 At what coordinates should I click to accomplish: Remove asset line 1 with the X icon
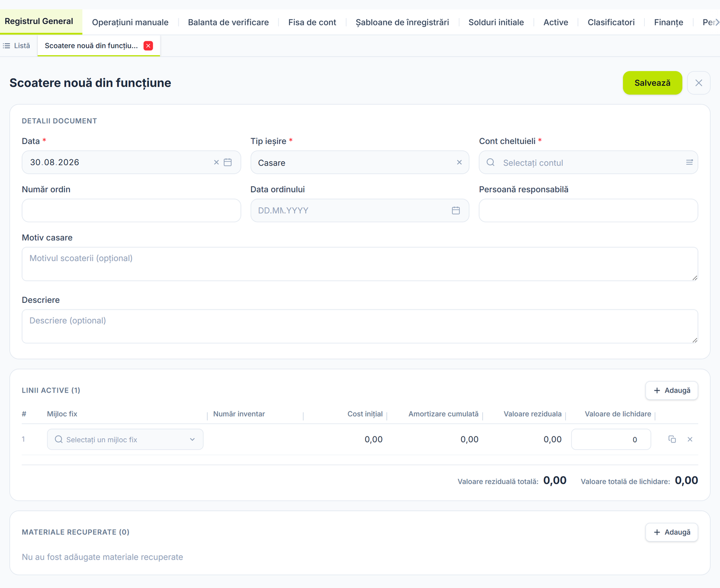690,439
